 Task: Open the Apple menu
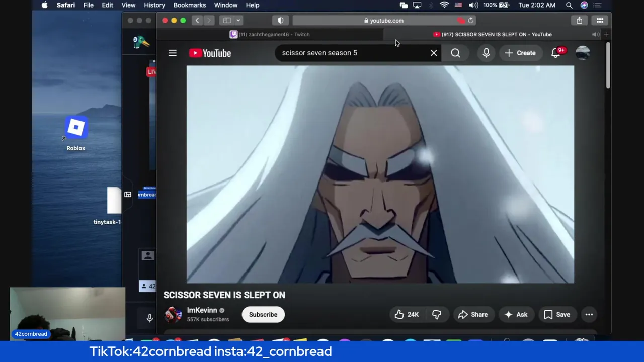click(x=44, y=5)
